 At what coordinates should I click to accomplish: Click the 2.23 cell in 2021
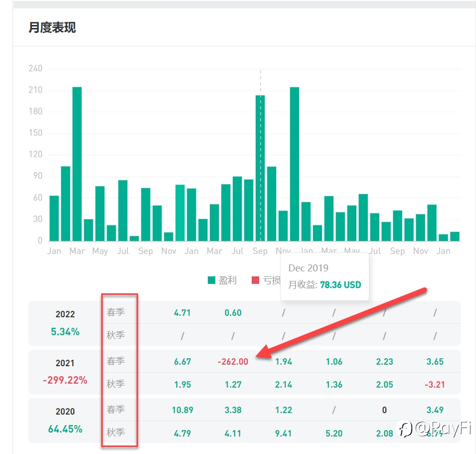pyautogui.click(x=384, y=362)
